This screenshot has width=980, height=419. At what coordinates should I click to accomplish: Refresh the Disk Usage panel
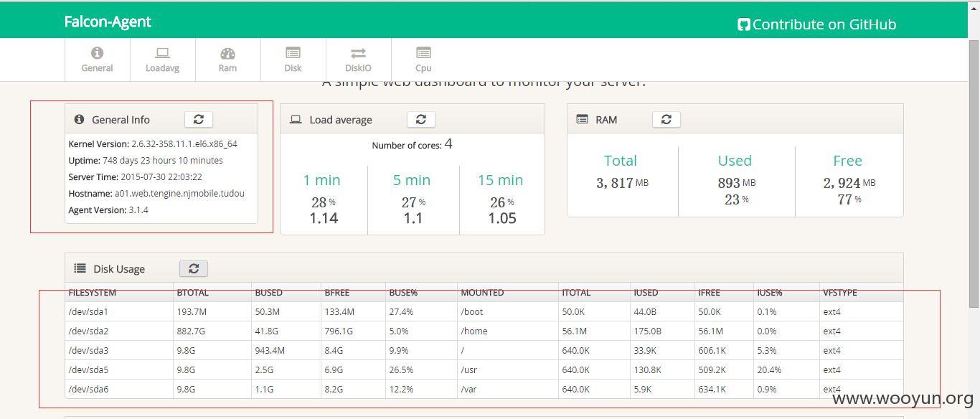tap(194, 268)
